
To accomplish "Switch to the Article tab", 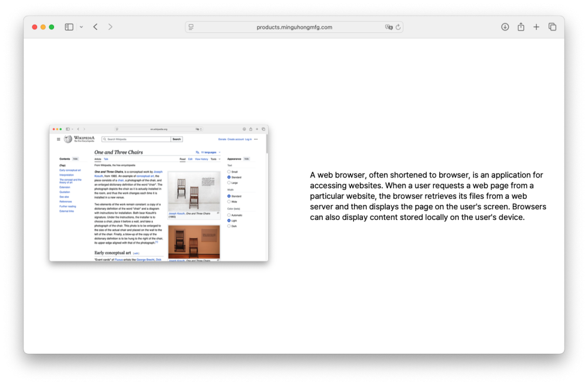I will tap(98, 159).
